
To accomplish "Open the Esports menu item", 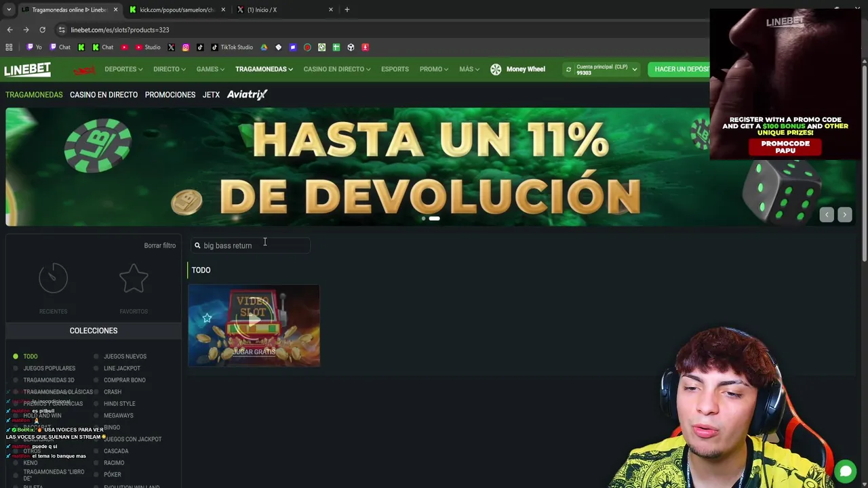I will (x=395, y=69).
